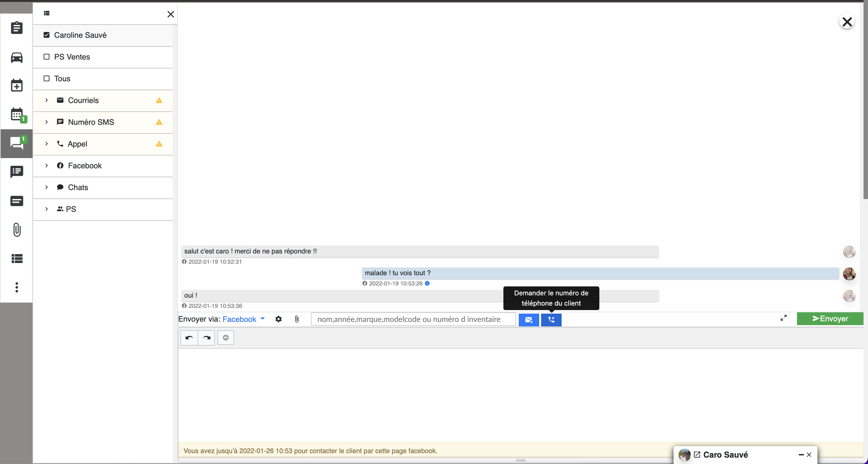Expand the Facebook section chevron
Image resolution: width=868 pixels, height=464 pixels.
46,165
